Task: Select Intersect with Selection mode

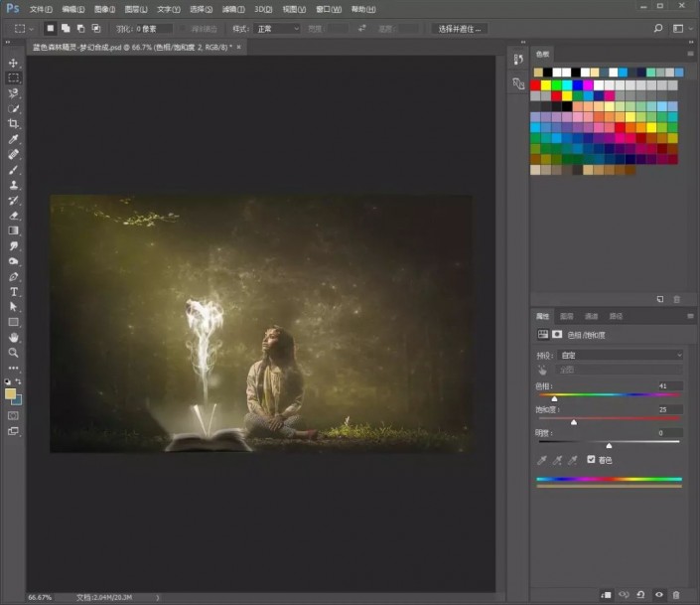Action: coord(96,29)
